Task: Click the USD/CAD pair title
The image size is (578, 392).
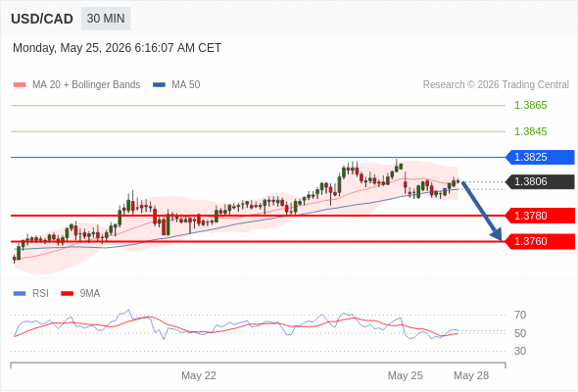Action: (42, 19)
